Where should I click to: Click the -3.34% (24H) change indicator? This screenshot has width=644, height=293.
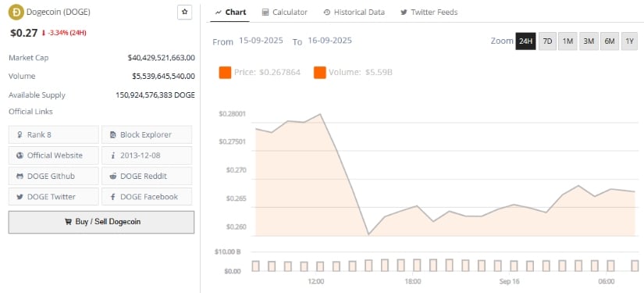64,33
